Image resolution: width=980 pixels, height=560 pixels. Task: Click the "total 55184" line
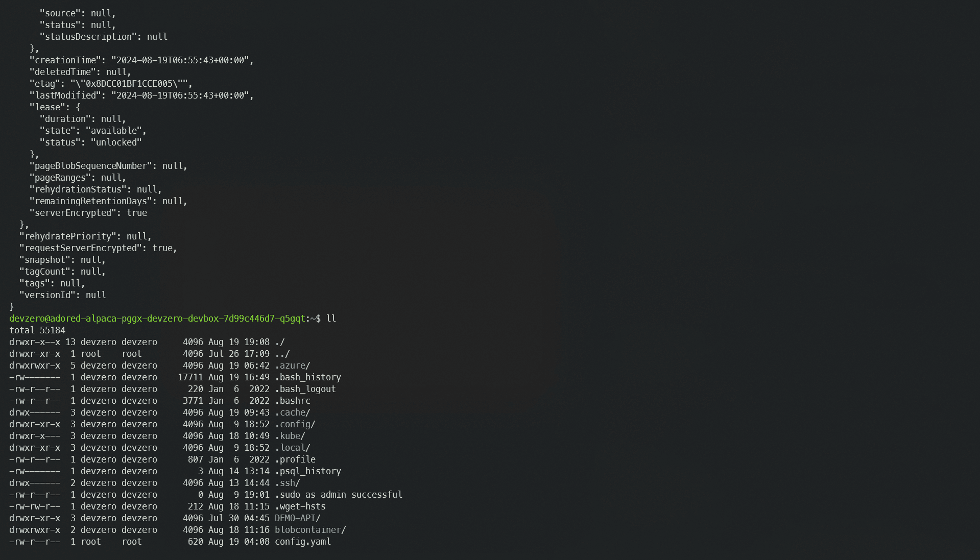[37, 330]
